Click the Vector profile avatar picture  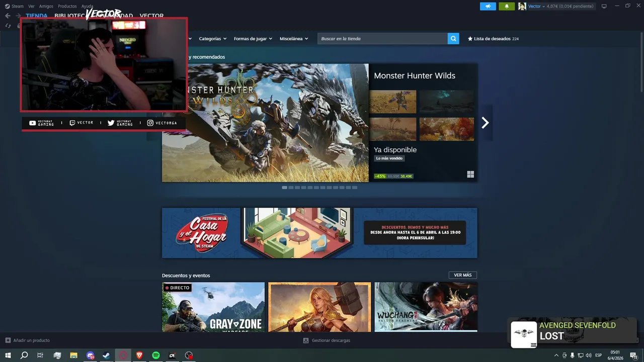[x=522, y=6]
